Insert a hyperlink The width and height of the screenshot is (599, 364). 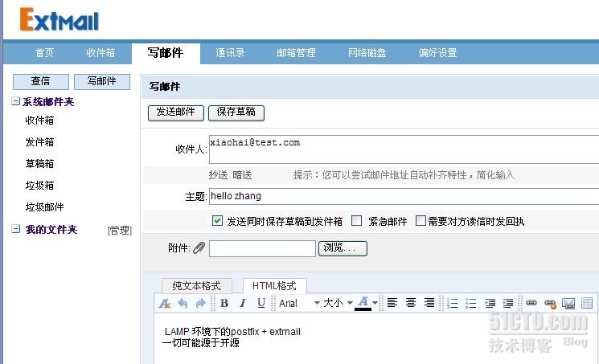531,303
